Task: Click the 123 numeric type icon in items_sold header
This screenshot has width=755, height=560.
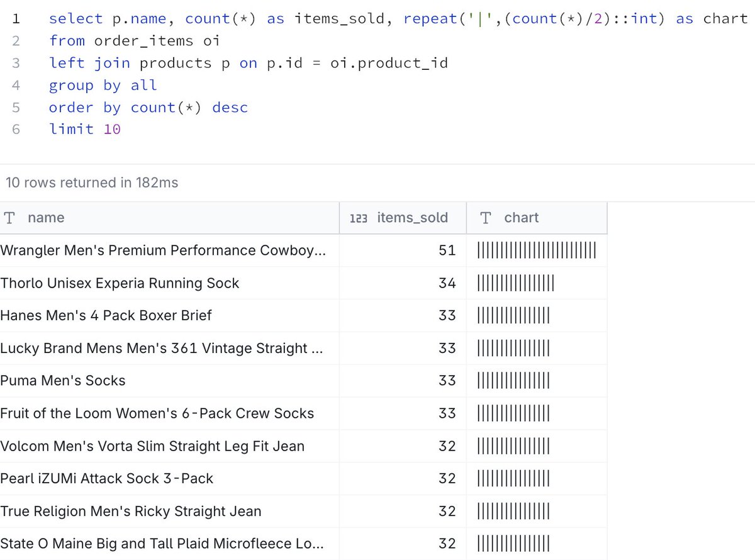Action: [359, 218]
